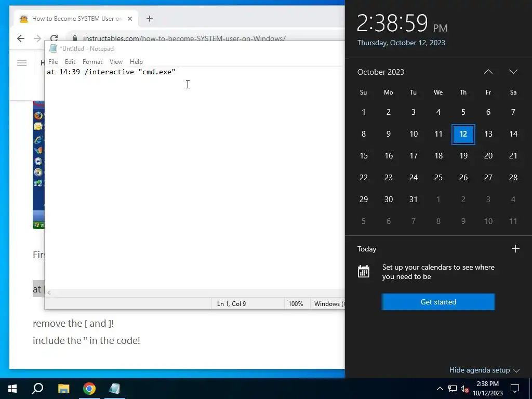Switch to Chrome in taskbar

click(x=89, y=388)
